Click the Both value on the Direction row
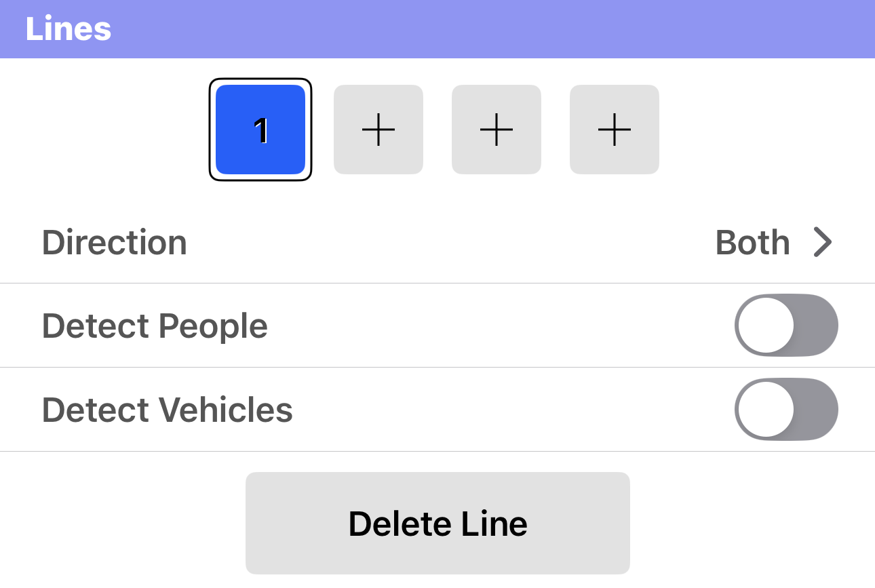The image size is (875, 588). [753, 242]
